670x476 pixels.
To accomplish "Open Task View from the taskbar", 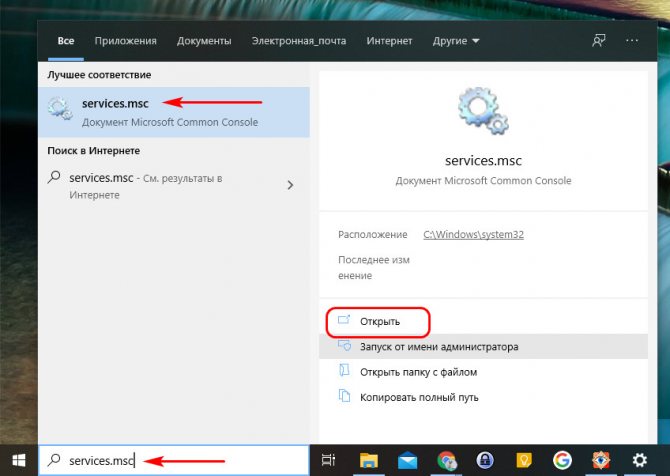I will click(328, 460).
